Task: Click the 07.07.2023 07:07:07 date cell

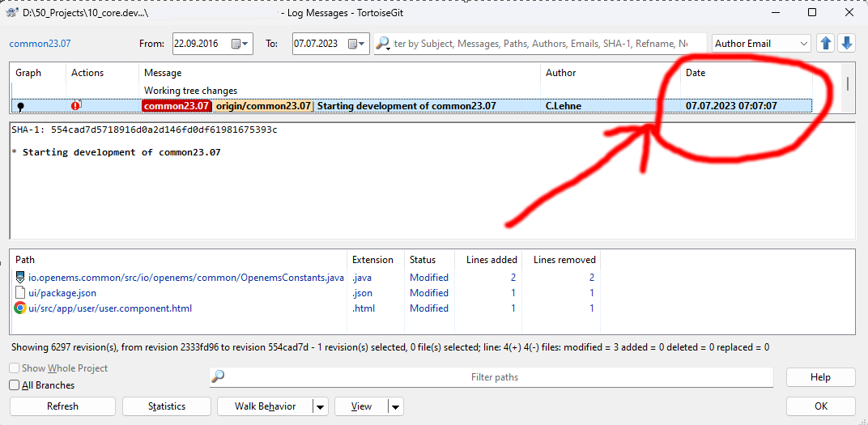Action: tap(731, 106)
